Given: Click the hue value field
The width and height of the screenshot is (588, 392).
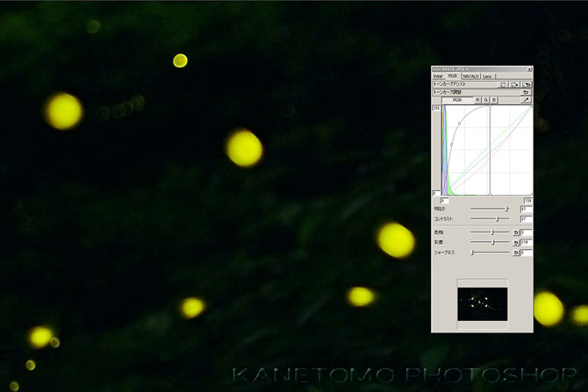Looking at the screenshot, I should [x=526, y=232].
